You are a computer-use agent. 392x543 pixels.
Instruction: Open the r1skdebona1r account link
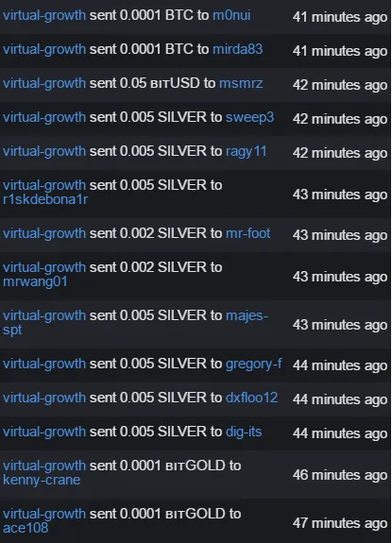click(x=45, y=199)
